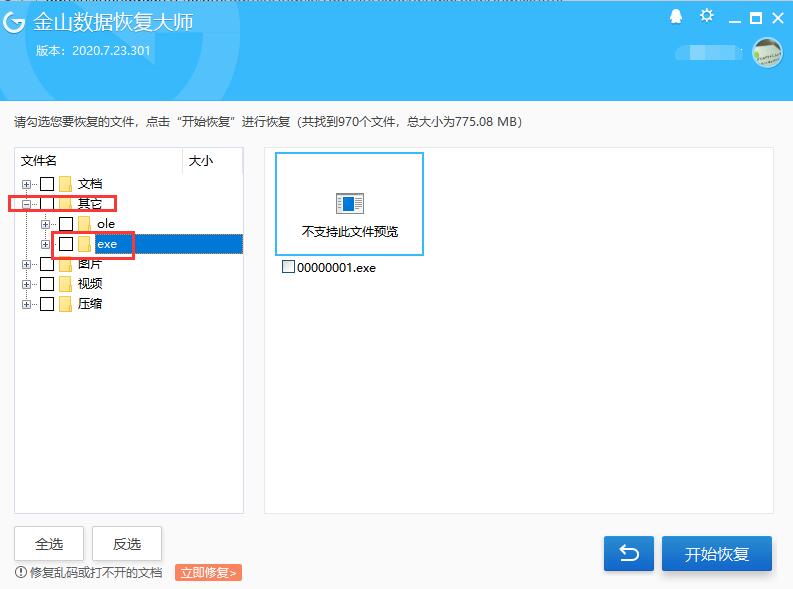793x589 pixels.
Task: Maximize the recovery window
Action: click(756, 19)
